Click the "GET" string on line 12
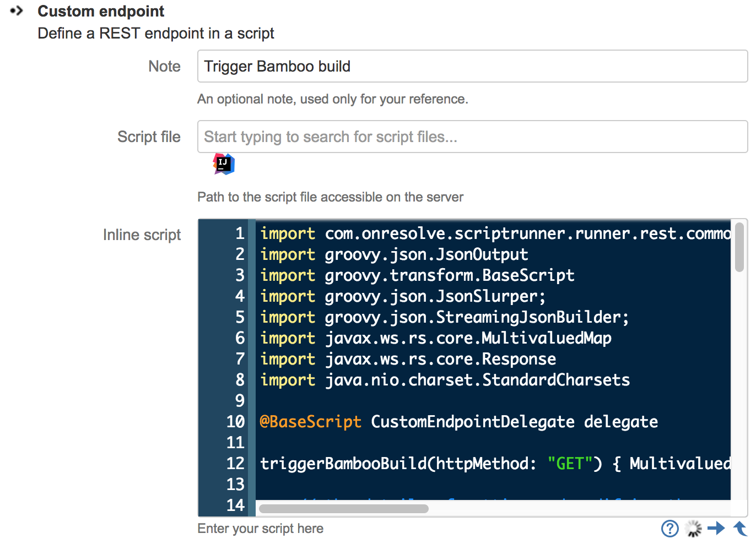Screen dimensions: 756x544 (x=570, y=464)
